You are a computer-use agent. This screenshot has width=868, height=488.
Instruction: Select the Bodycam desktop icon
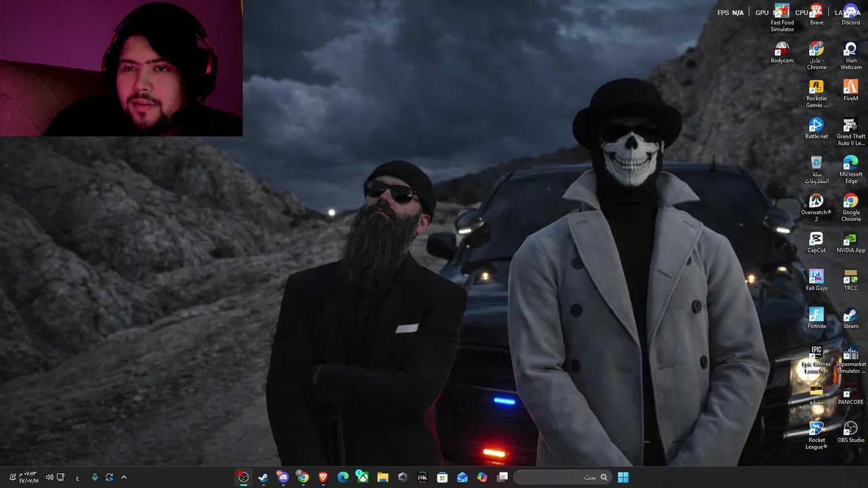(x=782, y=53)
